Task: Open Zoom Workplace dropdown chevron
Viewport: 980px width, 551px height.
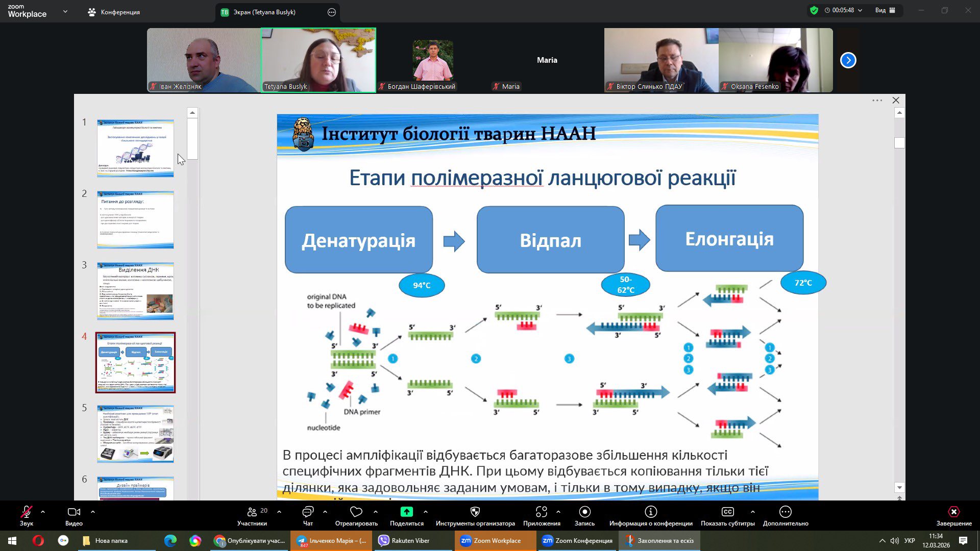Action: tap(65, 11)
